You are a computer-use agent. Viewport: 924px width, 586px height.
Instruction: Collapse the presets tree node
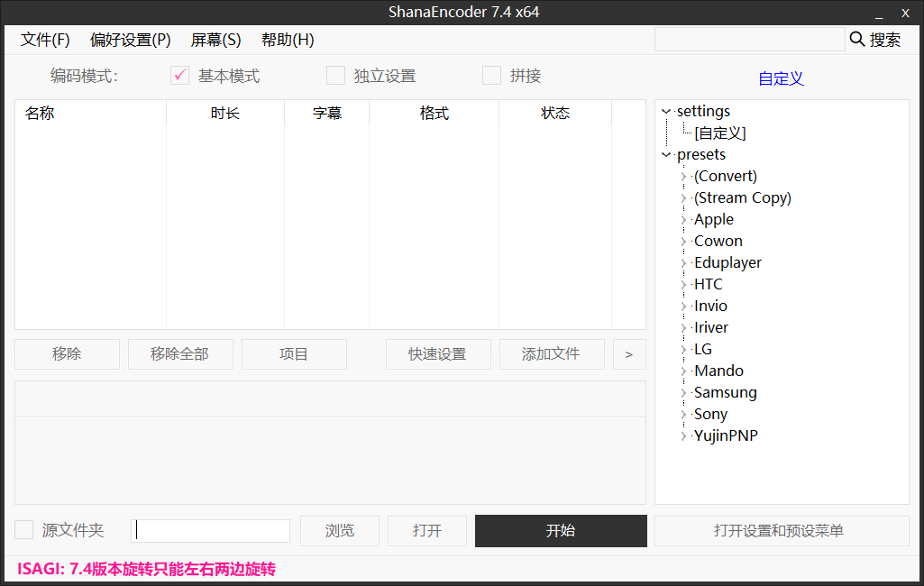[666, 155]
